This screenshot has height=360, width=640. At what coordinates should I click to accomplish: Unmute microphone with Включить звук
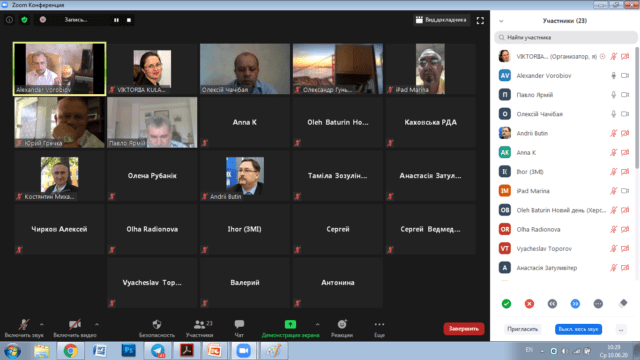click(x=24, y=328)
